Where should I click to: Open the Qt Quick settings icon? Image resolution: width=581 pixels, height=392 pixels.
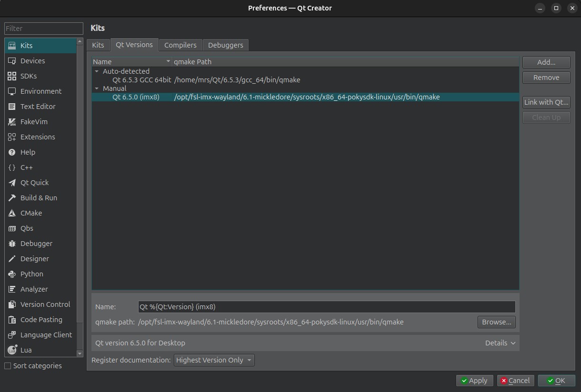point(12,183)
